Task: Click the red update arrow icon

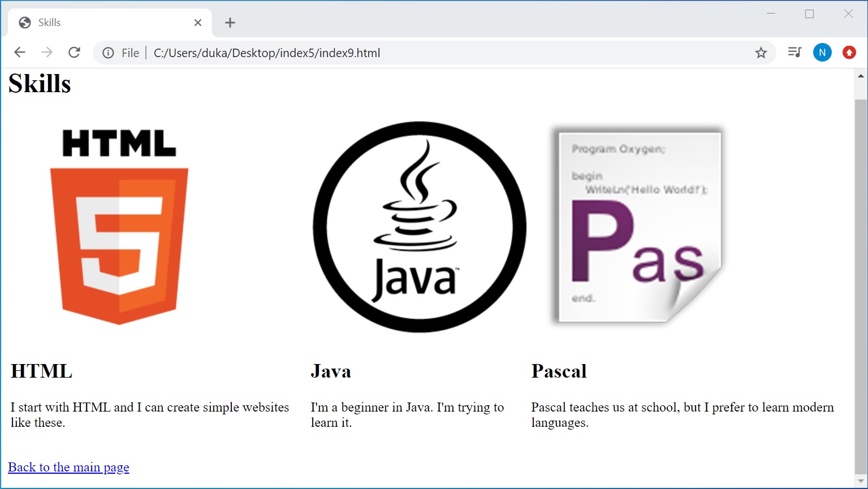Action: point(849,53)
